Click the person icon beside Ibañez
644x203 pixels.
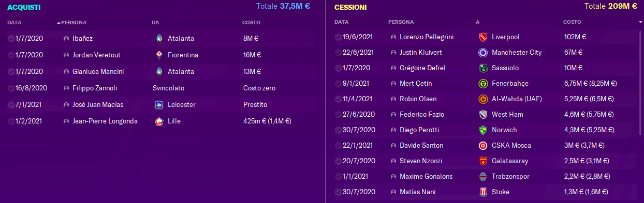tap(66, 38)
